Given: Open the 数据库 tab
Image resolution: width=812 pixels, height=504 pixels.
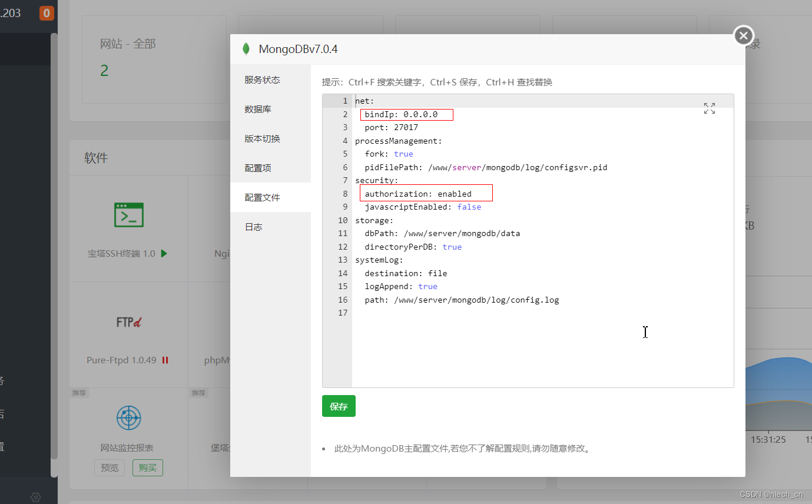Looking at the screenshot, I should click(x=270, y=109).
